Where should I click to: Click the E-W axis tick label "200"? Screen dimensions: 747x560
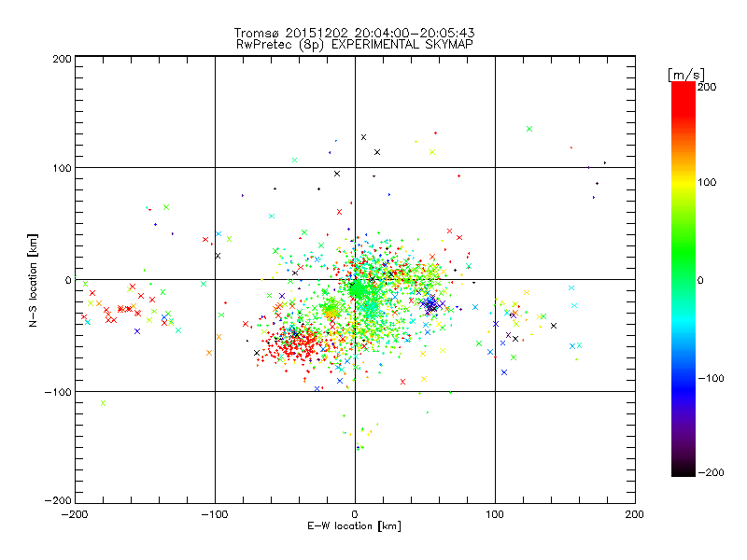pyautogui.click(x=635, y=514)
